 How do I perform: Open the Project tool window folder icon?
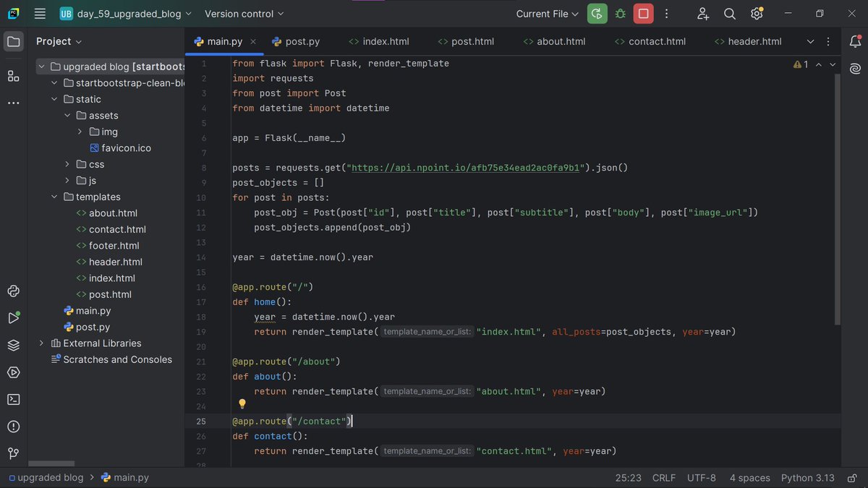[x=14, y=41]
